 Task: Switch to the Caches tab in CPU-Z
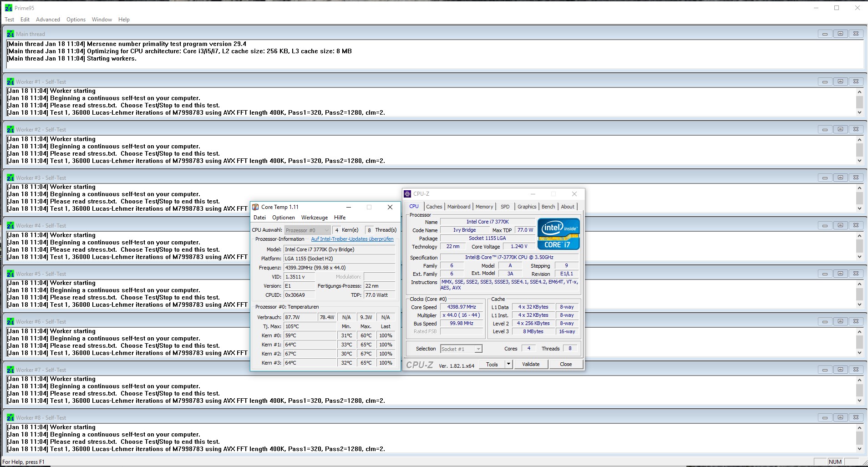(434, 207)
